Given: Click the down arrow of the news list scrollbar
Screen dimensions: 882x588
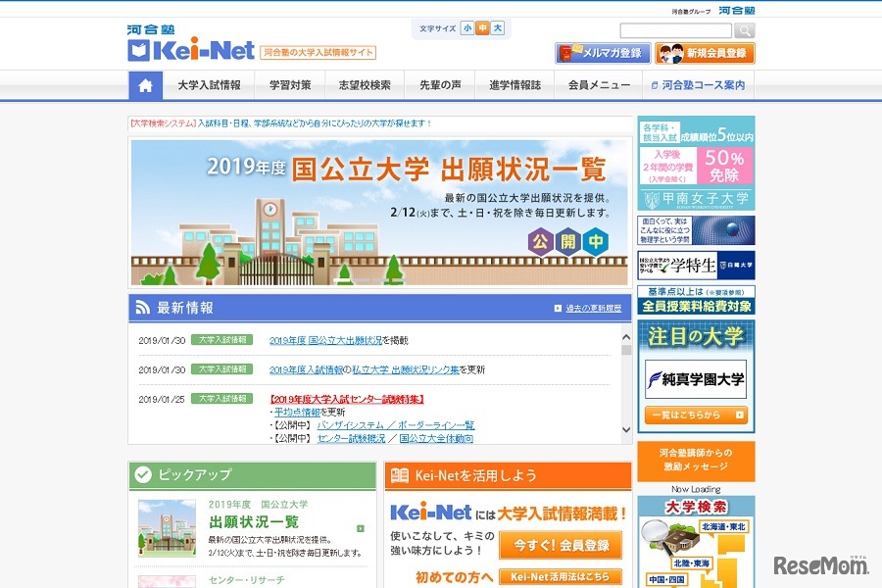Looking at the screenshot, I should click(x=627, y=429).
